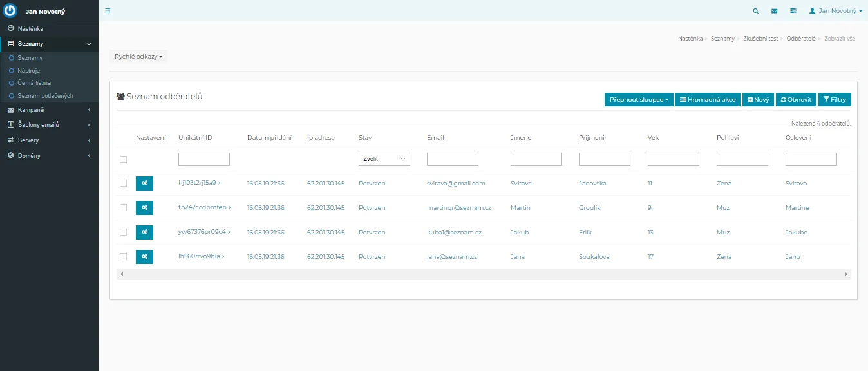Open the Přepnout sloupce dropdown
This screenshot has width=868, height=371.
point(639,100)
